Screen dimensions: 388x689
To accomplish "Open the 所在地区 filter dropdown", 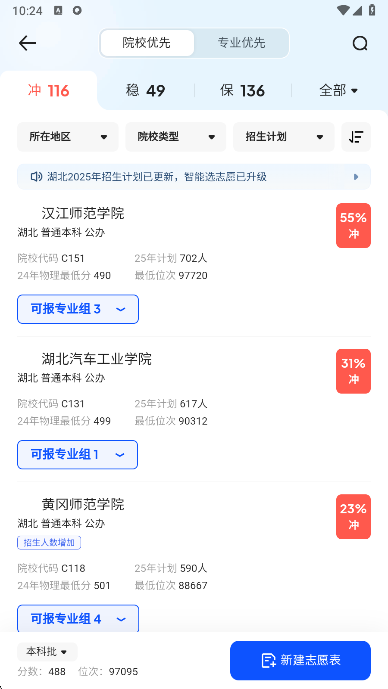I will 68,137.
